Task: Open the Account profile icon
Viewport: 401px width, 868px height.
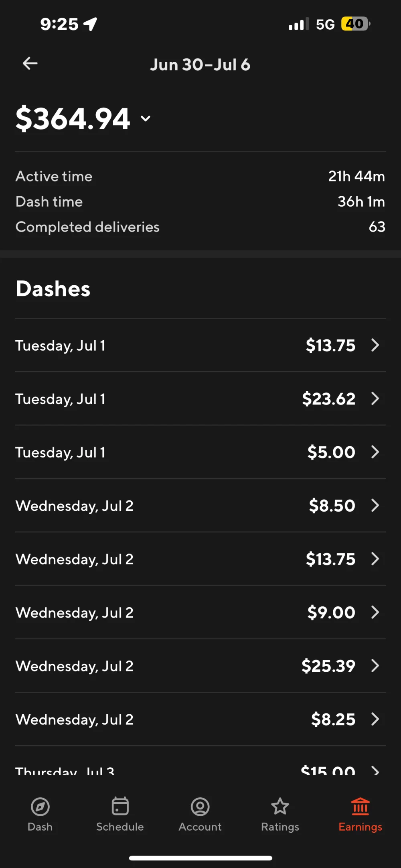Action: pos(200,807)
